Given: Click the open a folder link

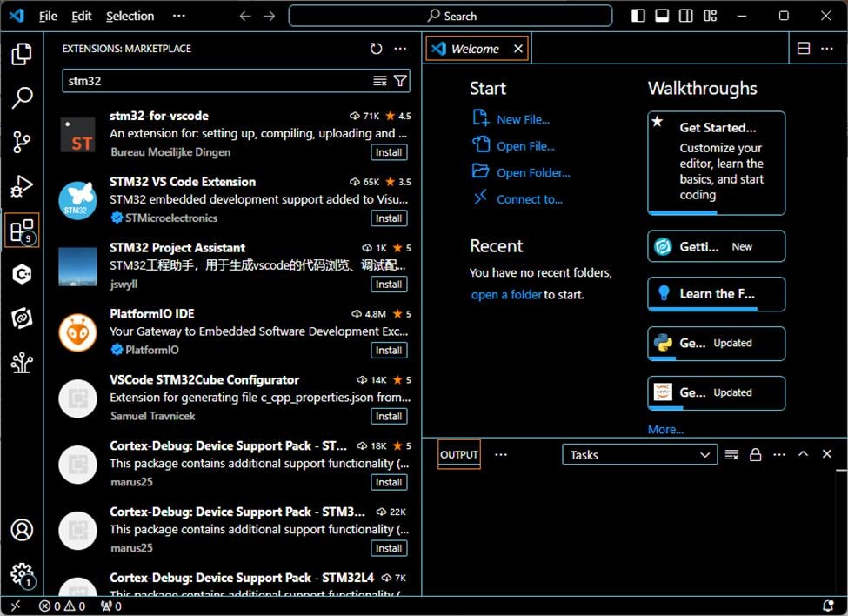Looking at the screenshot, I should 506,295.
